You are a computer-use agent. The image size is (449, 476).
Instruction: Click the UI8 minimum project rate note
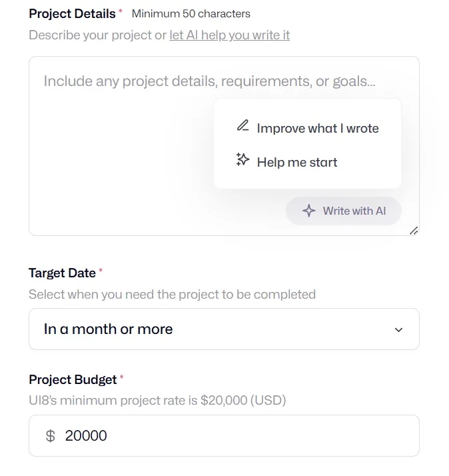click(157, 401)
